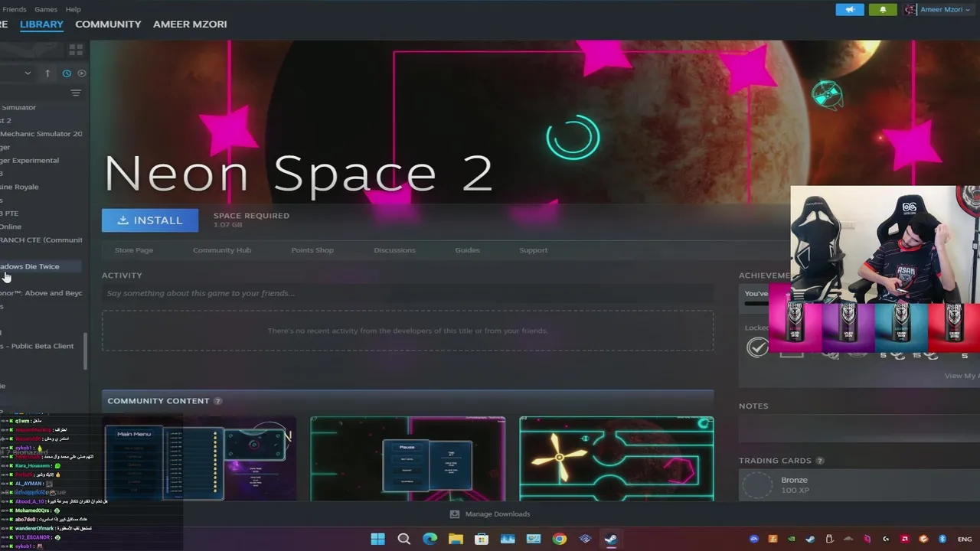Click the sort-ascending arrow in library sidebar
Image resolution: width=980 pixels, height=551 pixels.
tap(47, 73)
